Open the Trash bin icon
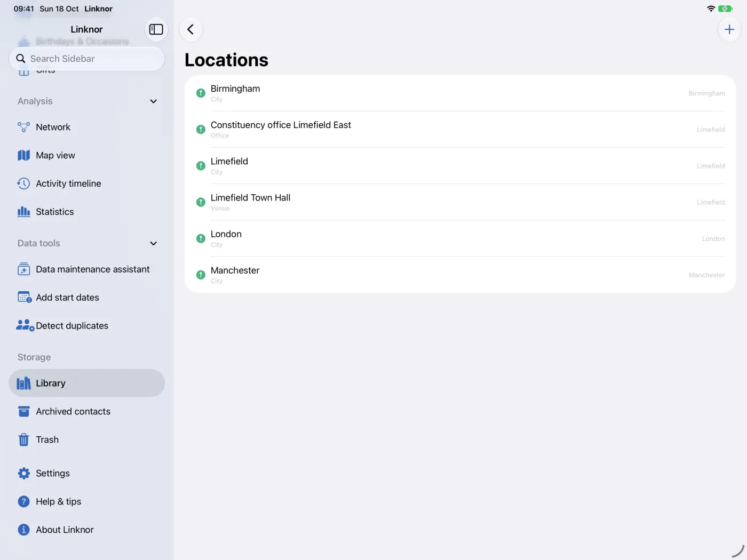 coord(23,440)
